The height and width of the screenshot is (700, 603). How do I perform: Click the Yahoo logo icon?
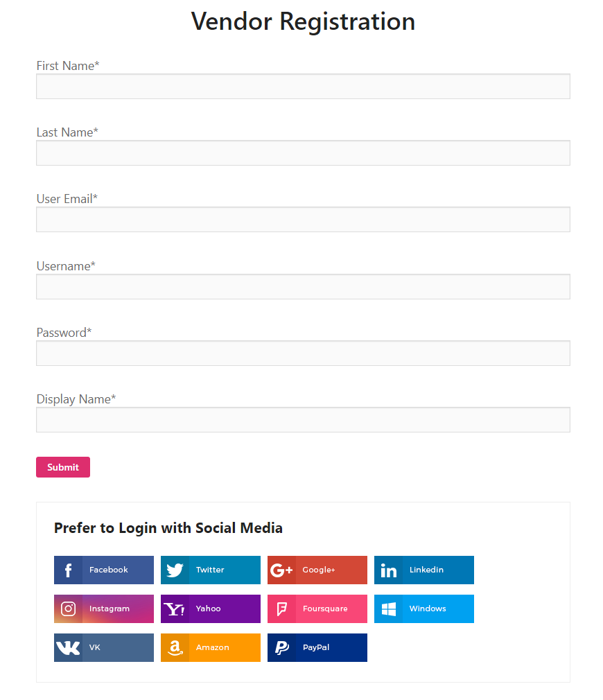175,609
